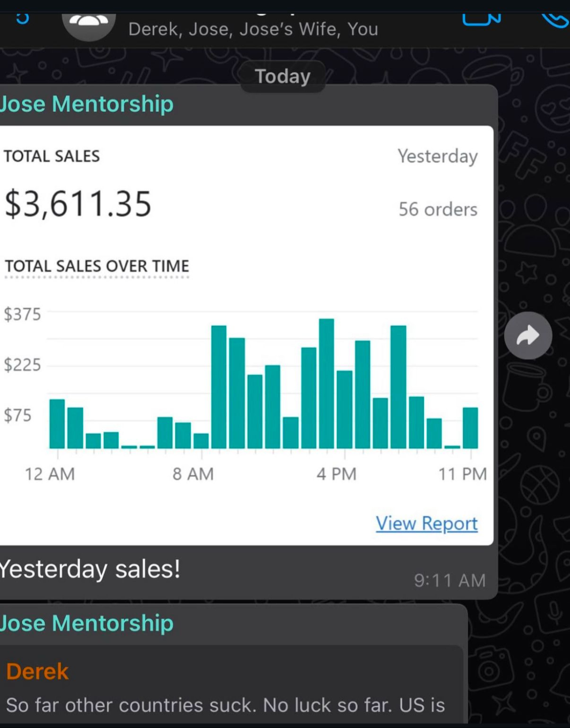Tap the 9:11 AM message timestamp

[x=449, y=580]
